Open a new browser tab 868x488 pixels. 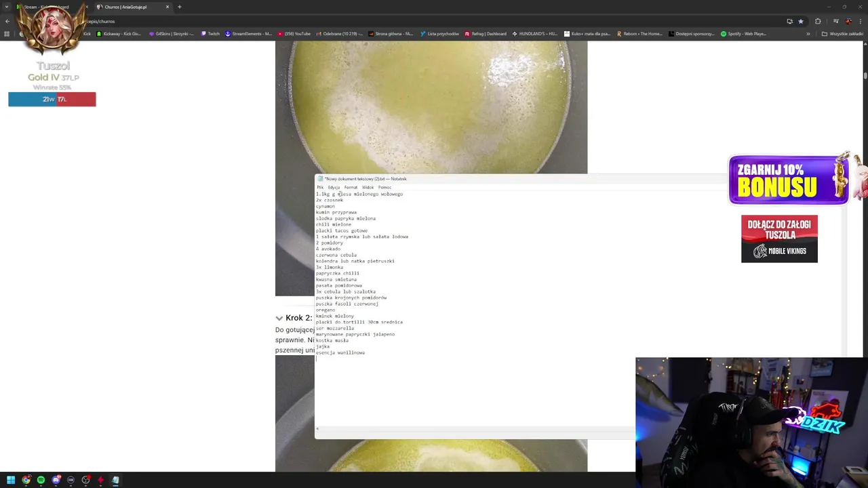click(x=179, y=7)
